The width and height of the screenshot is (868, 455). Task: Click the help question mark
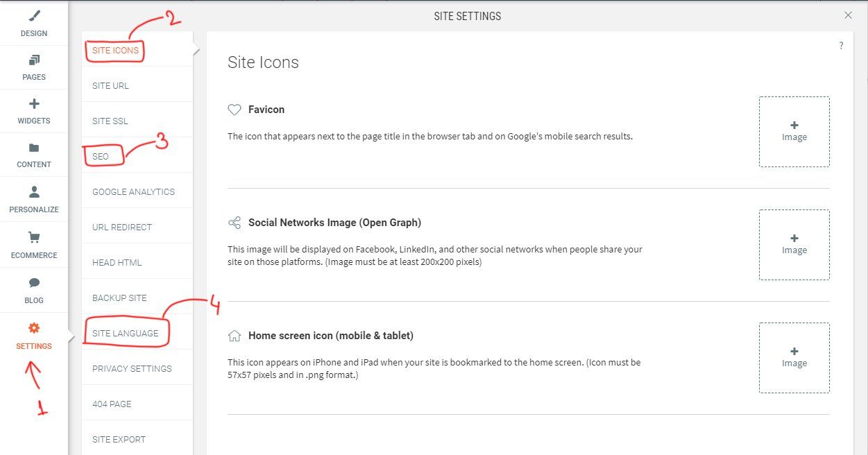841,46
